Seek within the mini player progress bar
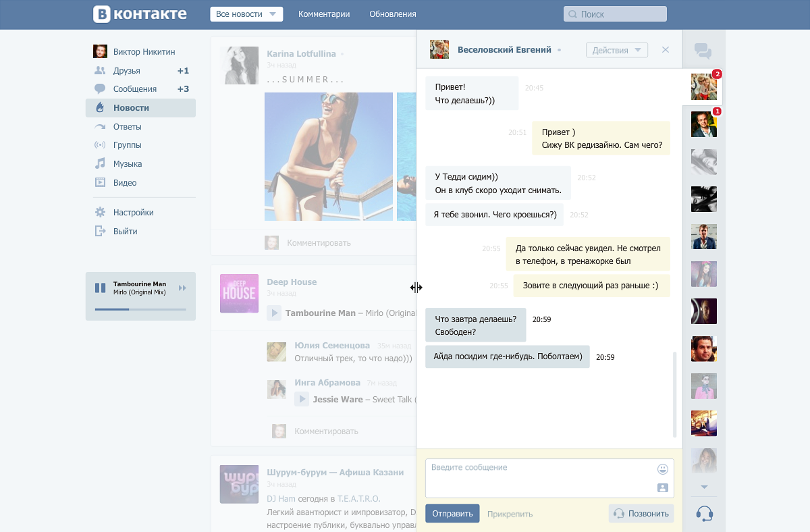The height and width of the screenshot is (532, 810). point(140,309)
